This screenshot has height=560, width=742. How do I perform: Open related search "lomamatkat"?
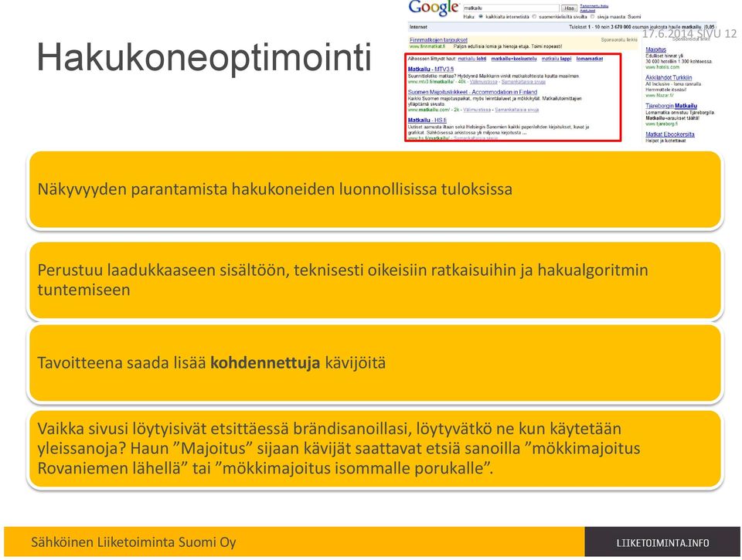coord(590,59)
